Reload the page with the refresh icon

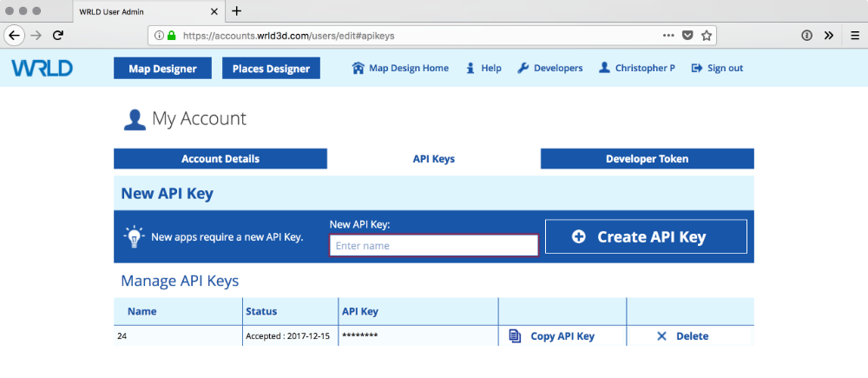pos(57,35)
